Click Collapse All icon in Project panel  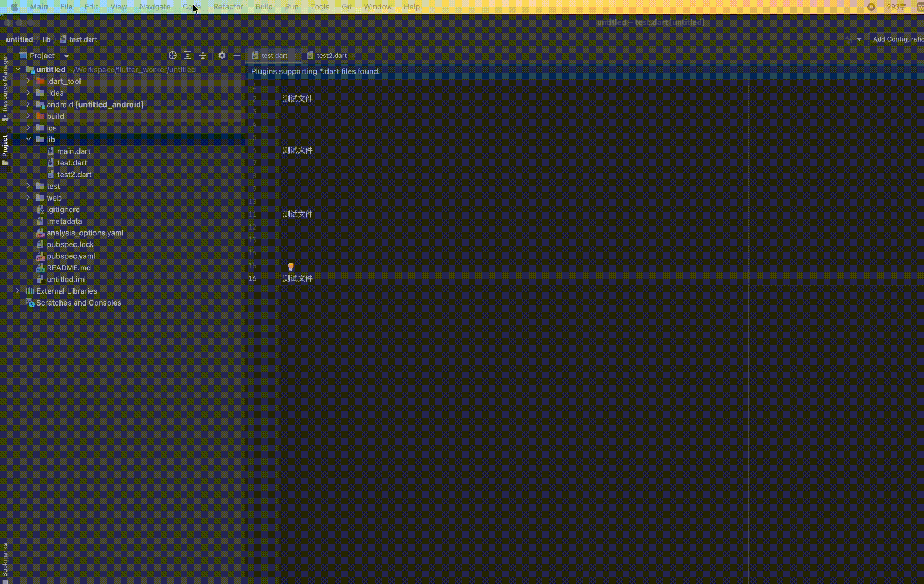[203, 56]
